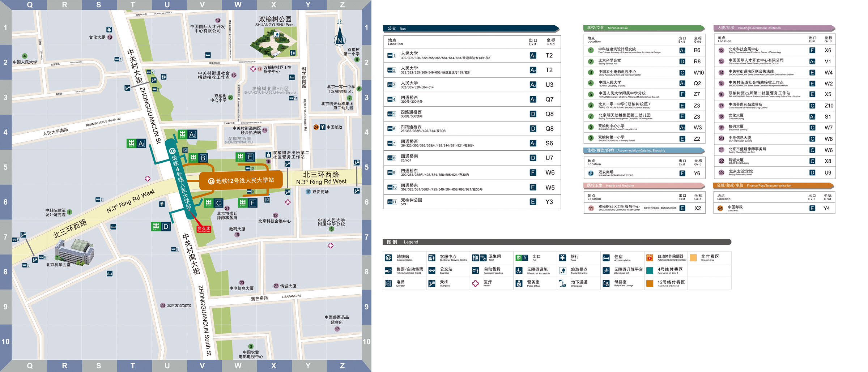Select the 学校/文化 School/Culture header

pos(644,28)
